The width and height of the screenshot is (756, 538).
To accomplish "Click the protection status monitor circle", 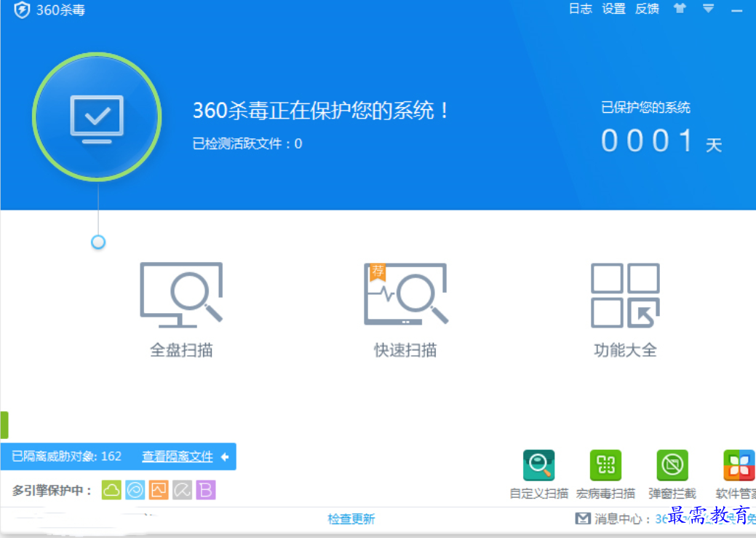I will [97, 117].
